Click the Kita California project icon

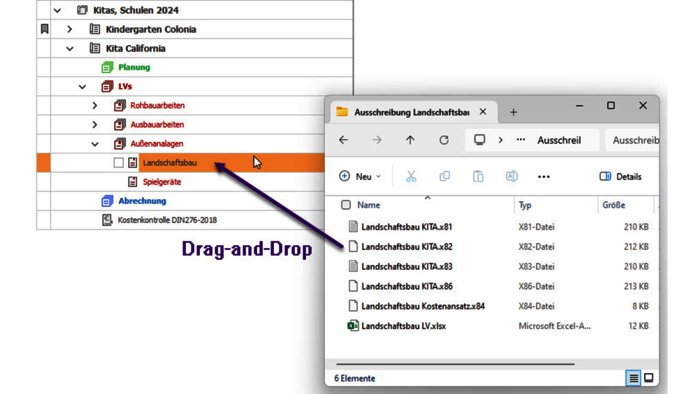point(95,48)
